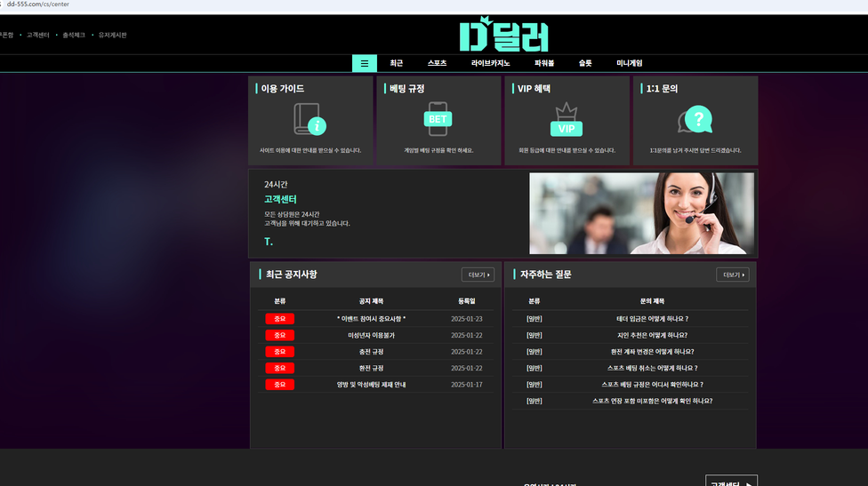Open the 고객센터 top link
Image resolution: width=868 pixels, height=486 pixels.
coord(37,35)
